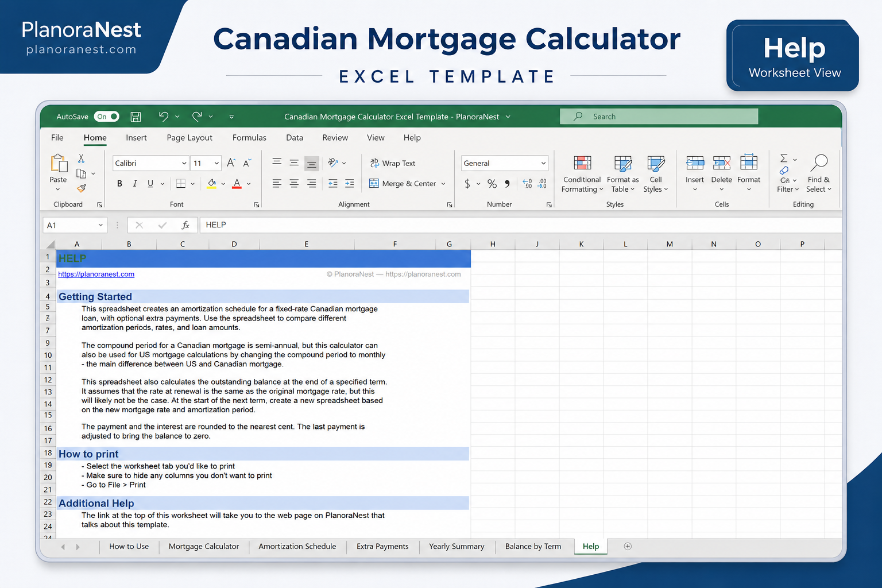Screen dimensions: 882x588
Task: Click the add new sheet plus icon
Action: pyautogui.click(x=628, y=546)
